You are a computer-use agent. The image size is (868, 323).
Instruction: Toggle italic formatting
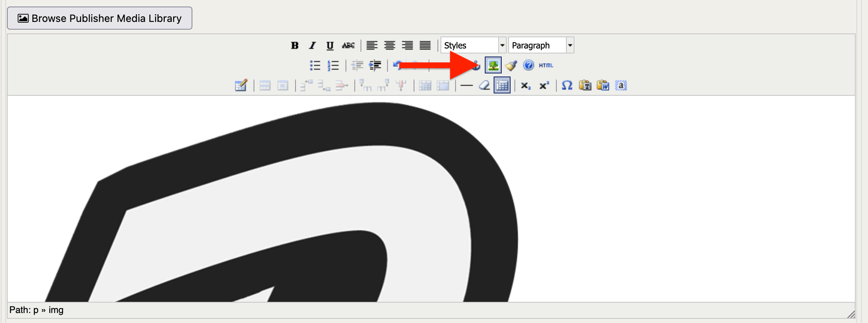point(312,45)
